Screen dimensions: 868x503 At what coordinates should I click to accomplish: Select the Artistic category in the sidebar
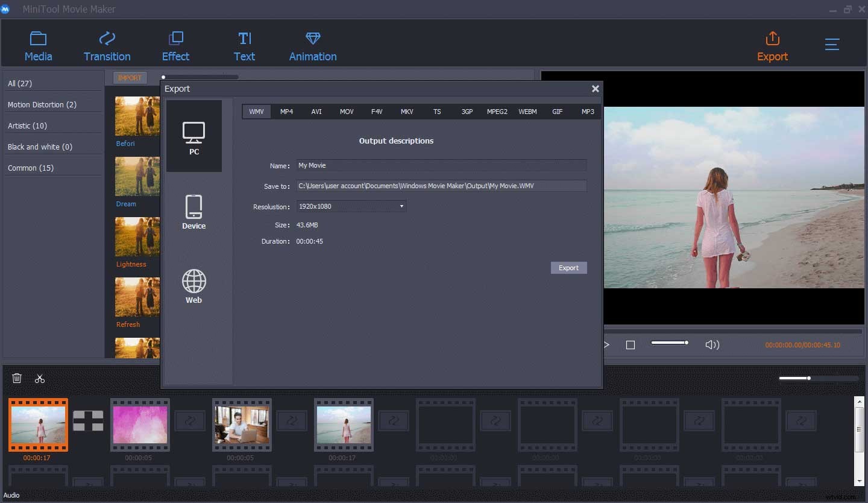[x=28, y=125]
